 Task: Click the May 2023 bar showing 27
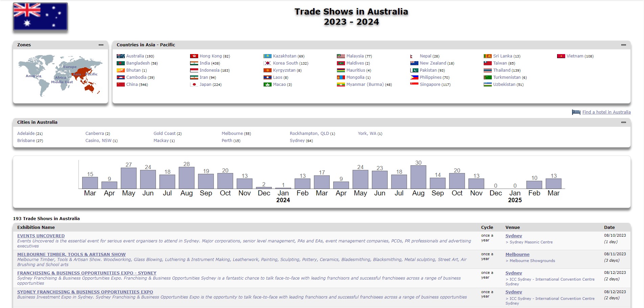(129, 178)
